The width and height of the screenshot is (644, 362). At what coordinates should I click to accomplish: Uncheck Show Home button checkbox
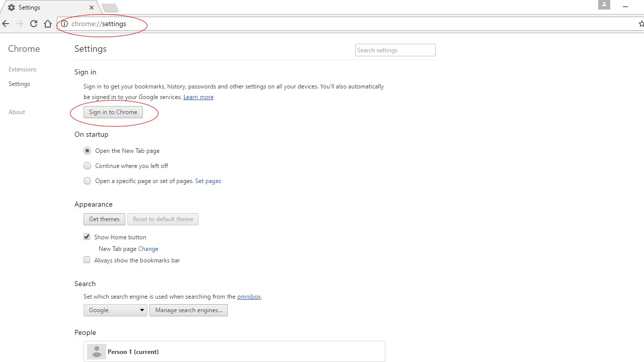[87, 237]
